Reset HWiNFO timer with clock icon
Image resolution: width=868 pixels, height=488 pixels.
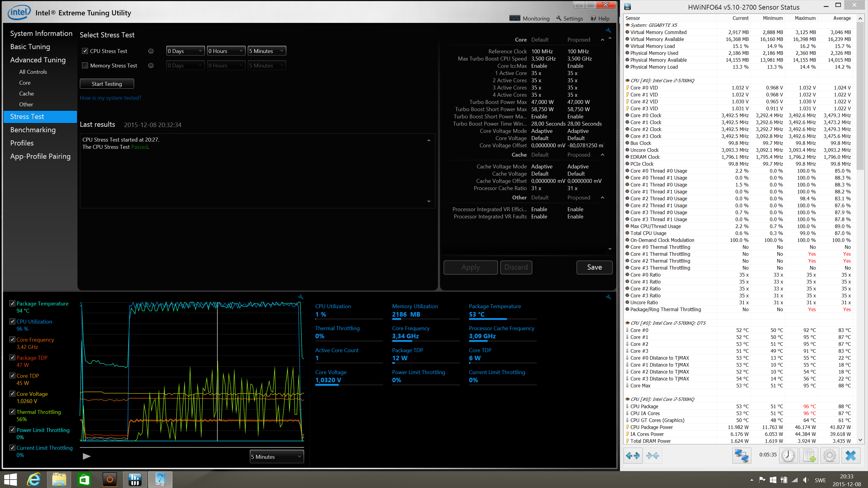(x=788, y=456)
